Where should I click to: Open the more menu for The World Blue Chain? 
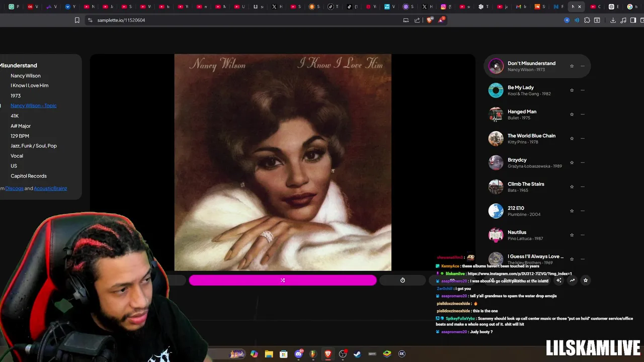(583, 138)
